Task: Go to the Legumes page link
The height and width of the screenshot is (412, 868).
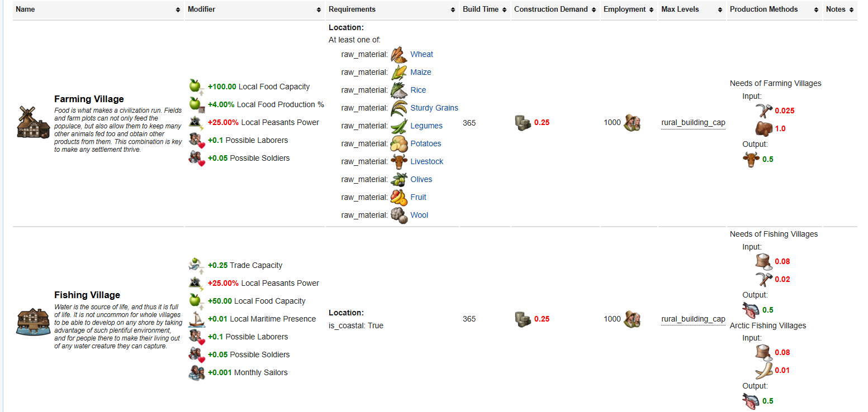Action: pos(426,126)
